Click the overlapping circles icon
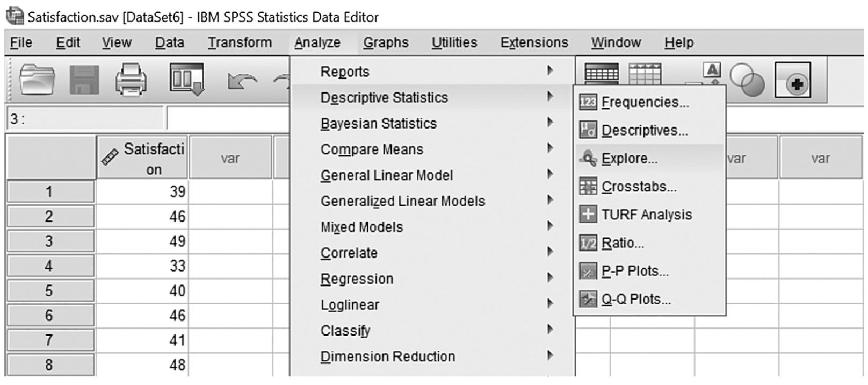868x385 pixels. [x=747, y=81]
